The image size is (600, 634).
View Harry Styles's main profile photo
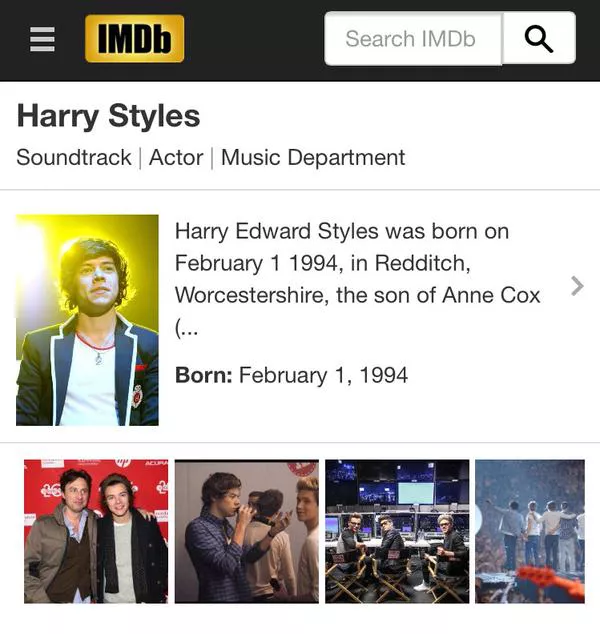87,320
